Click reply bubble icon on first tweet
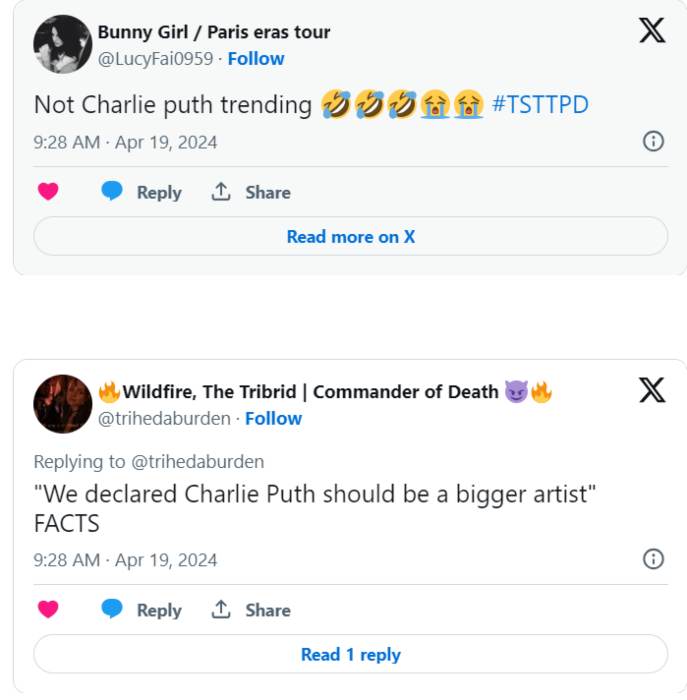This screenshot has height=700, width=687. pyautogui.click(x=112, y=192)
